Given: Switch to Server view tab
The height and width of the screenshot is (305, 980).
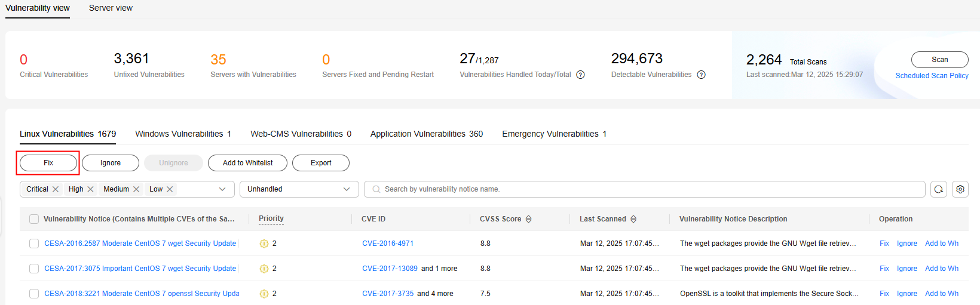Looking at the screenshot, I should pos(111,8).
